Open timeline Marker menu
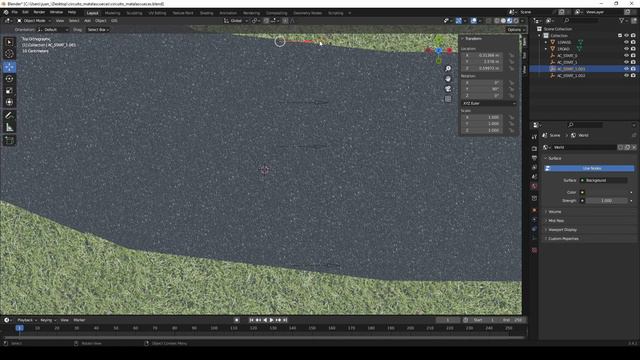 [x=79, y=320]
